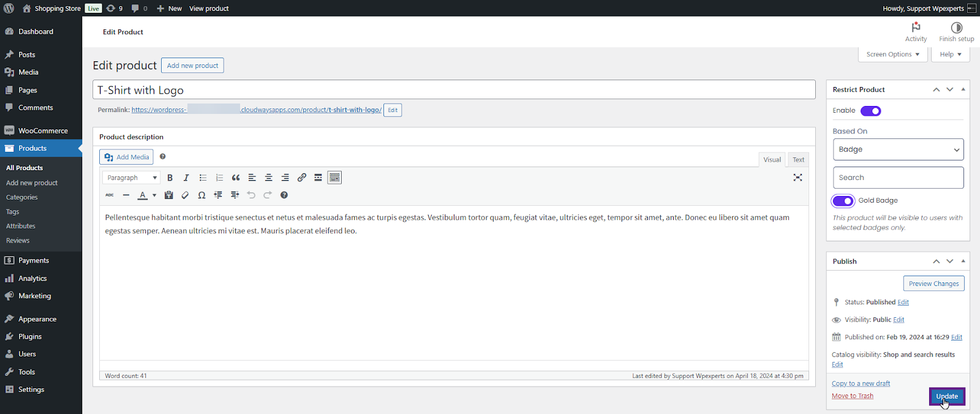
Task: Click the insert link icon
Action: pyautogui.click(x=302, y=178)
